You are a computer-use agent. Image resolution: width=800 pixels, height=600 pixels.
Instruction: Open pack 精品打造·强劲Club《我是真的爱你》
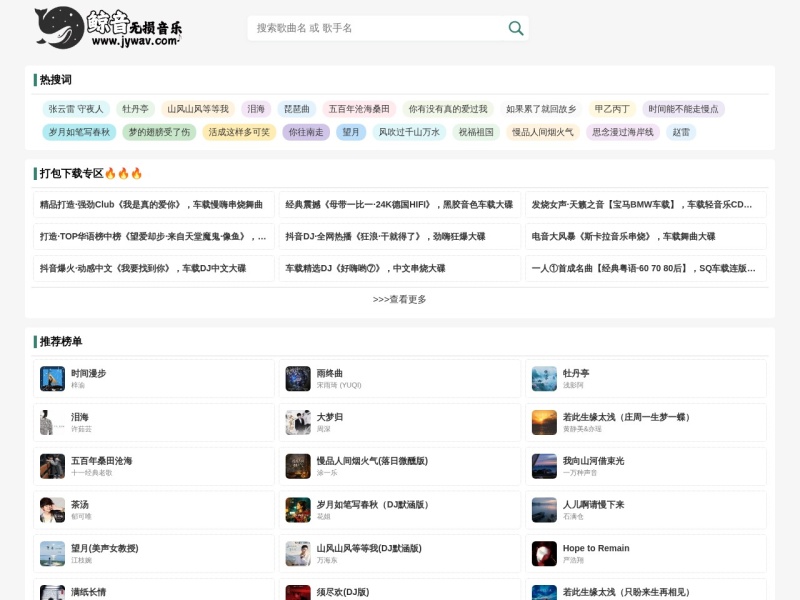(x=154, y=205)
